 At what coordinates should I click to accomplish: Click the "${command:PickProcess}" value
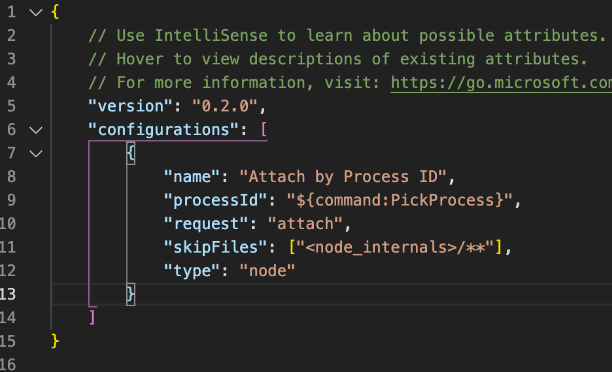[399, 200]
